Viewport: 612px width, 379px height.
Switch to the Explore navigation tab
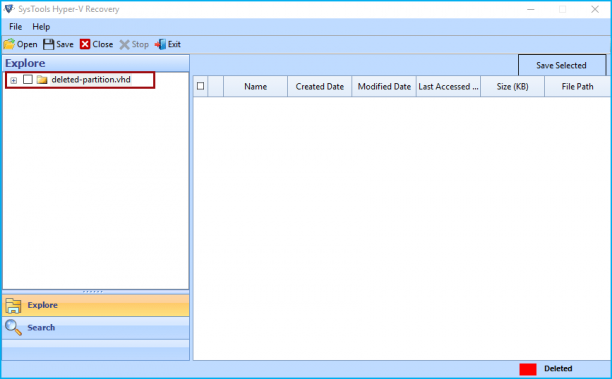click(96, 305)
